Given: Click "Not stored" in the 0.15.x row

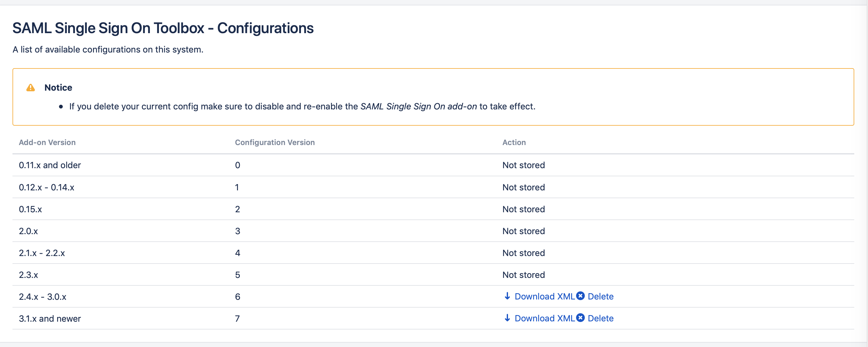Looking at the screenshot, I should (523, 209).
